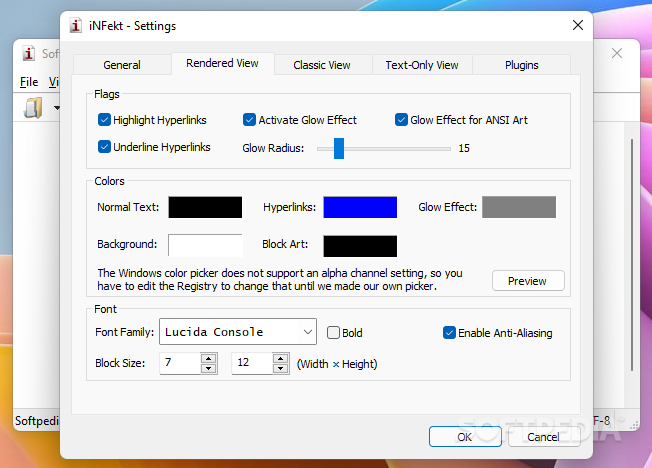Open the Glow Effect gray color swatch
Viewport: 652px width, 468px height.
[x=519, y=207]
